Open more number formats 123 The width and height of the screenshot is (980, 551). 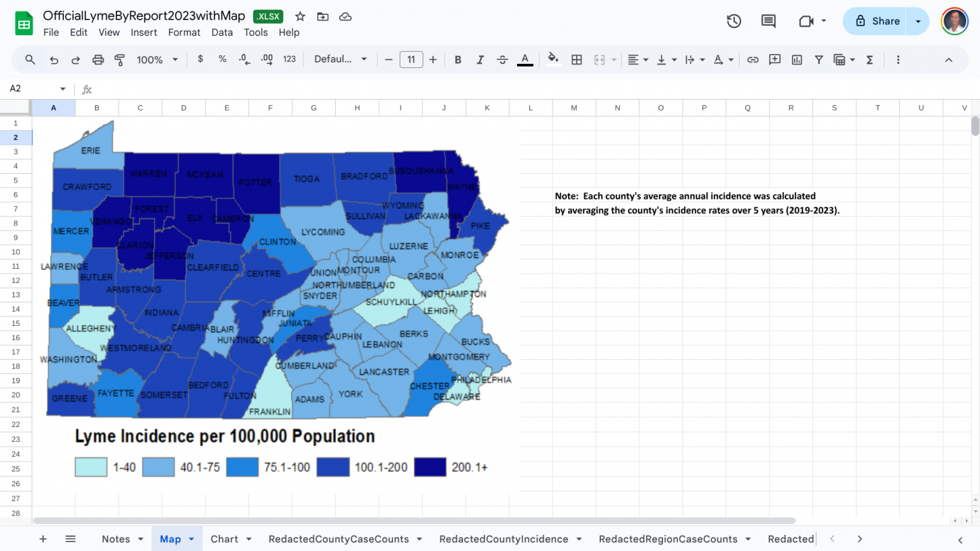tap(289, 59)
